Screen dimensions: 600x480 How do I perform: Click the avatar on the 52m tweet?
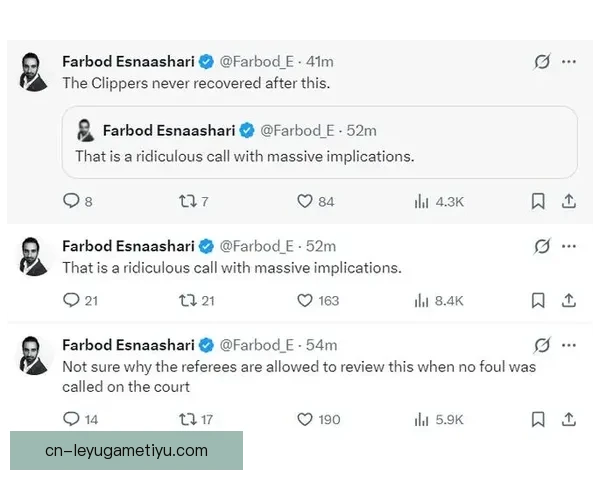click(x=35, y=256)
